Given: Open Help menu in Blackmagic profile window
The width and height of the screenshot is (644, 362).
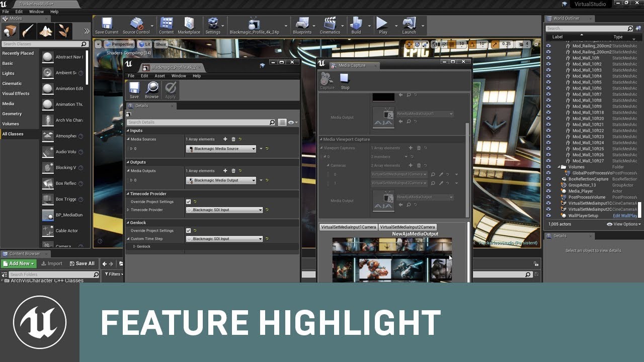Looking at the screenshot, I should click(197, 76).
